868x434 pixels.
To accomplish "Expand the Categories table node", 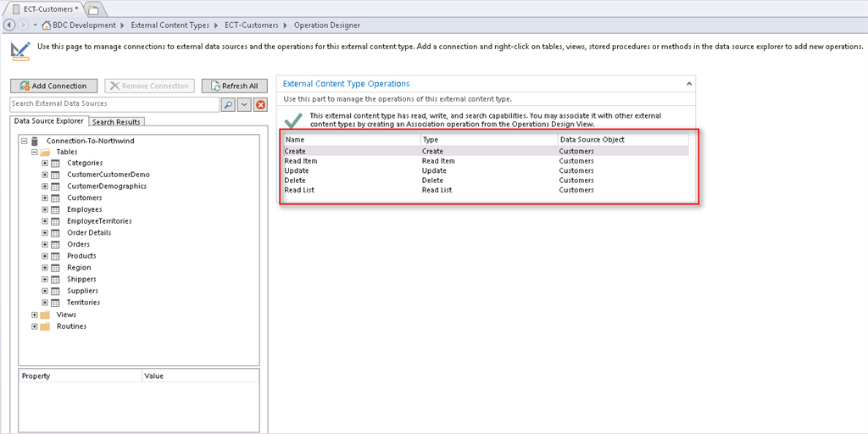I will click(45, 164).
